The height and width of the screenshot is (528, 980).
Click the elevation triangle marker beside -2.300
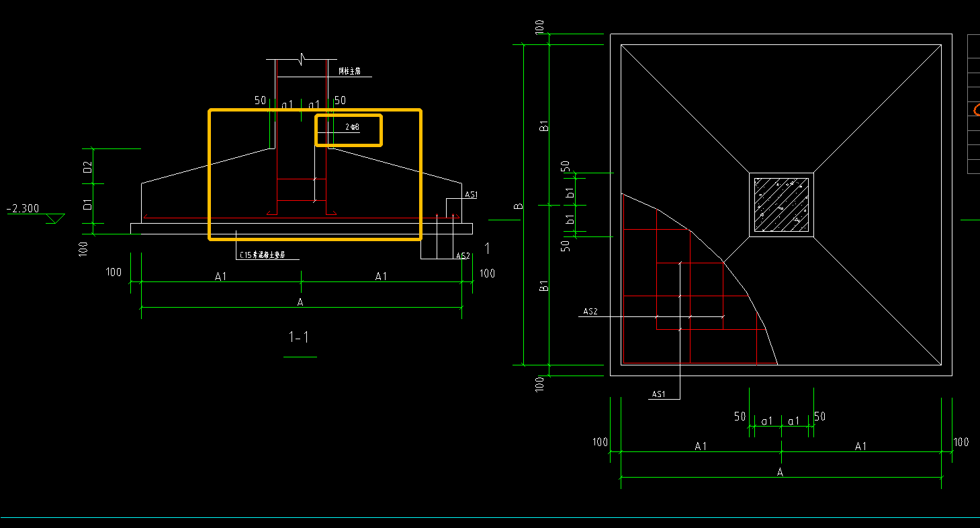(x=55, y=219)
